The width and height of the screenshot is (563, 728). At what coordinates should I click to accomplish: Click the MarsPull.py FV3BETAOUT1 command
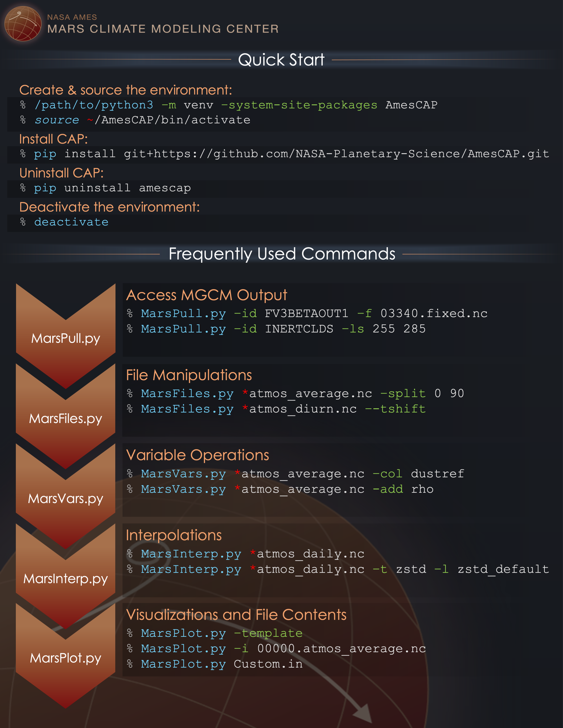tap(307, 314)
